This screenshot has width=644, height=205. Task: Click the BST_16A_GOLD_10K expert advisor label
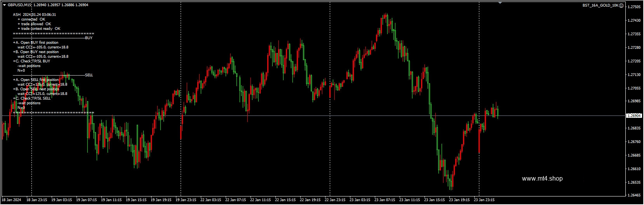(x=600, y=5)
